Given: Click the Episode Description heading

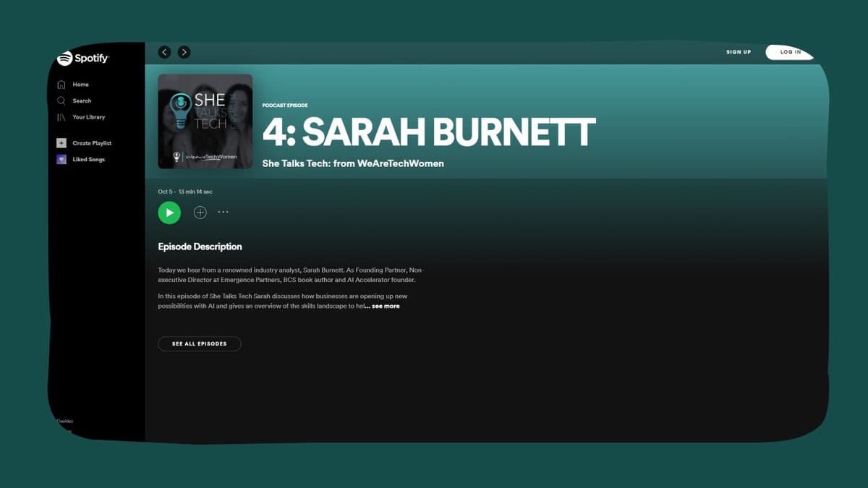Looking at the screenshot, I should 200,247.
